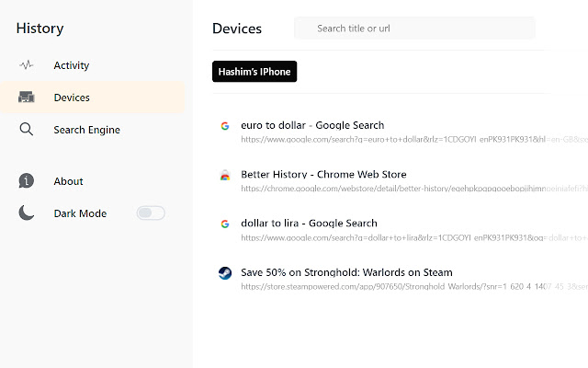Open the Stronghold: Warlords Steam entry title
This screenshot has height=368, width=588.
(x=346, y=272)
